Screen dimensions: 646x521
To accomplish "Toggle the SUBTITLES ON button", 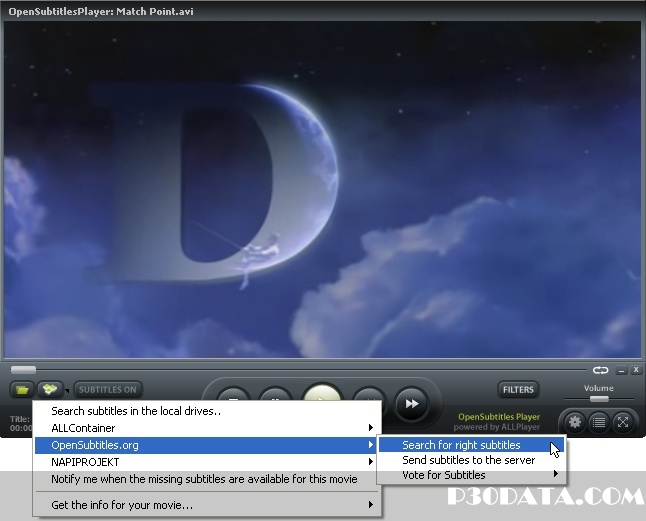I will [x=107, y=390].
